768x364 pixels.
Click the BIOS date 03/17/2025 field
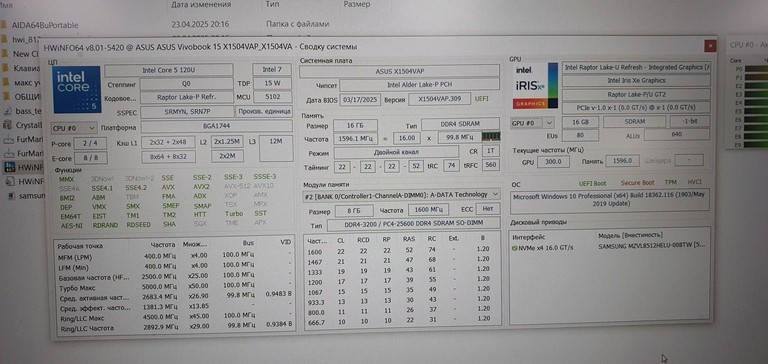(x=360, y=99)
